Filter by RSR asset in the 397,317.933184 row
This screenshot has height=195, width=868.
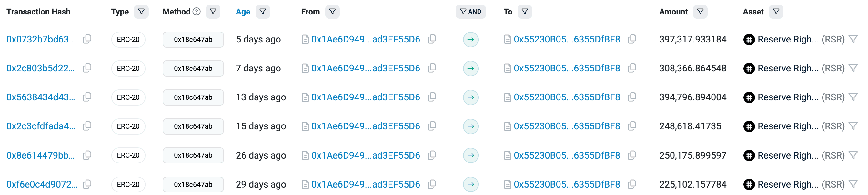853,39
